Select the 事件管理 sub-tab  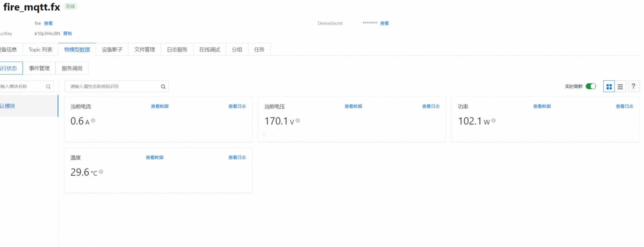(x=39, y=68)
